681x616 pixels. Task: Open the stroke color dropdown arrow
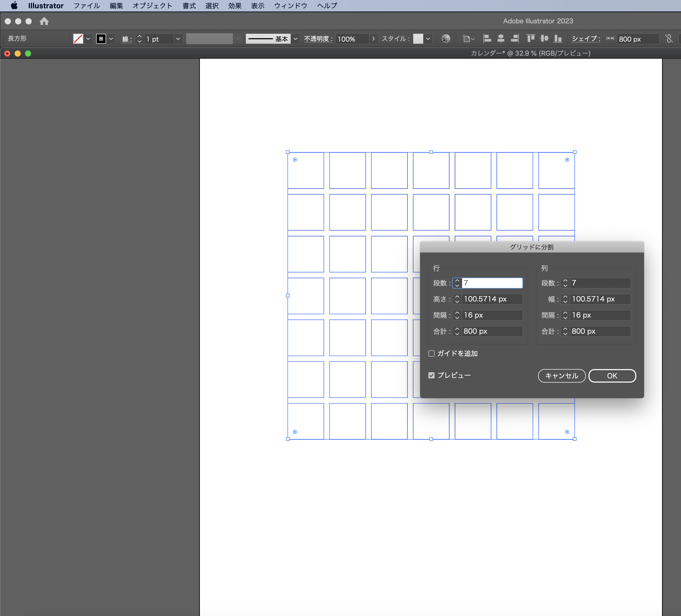point(111,39)
